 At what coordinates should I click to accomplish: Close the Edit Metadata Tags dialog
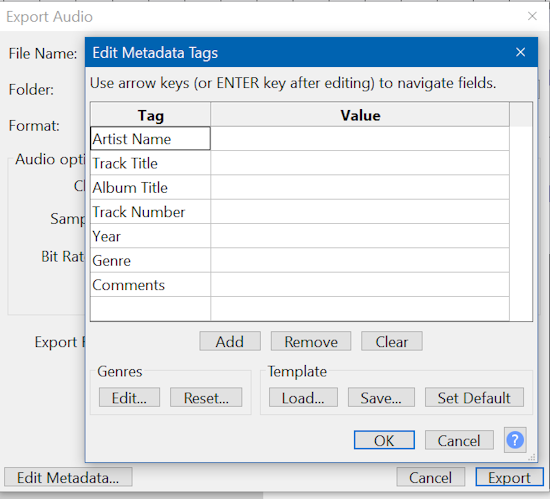(x=521, y=52)
